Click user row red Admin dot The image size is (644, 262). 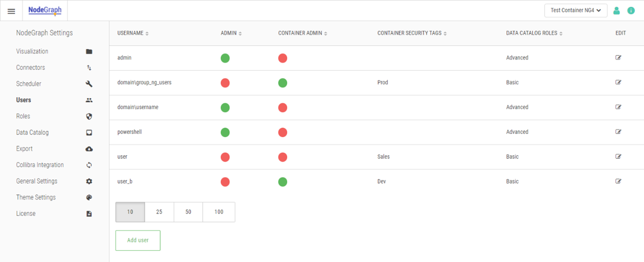click(x=225, y=157)
